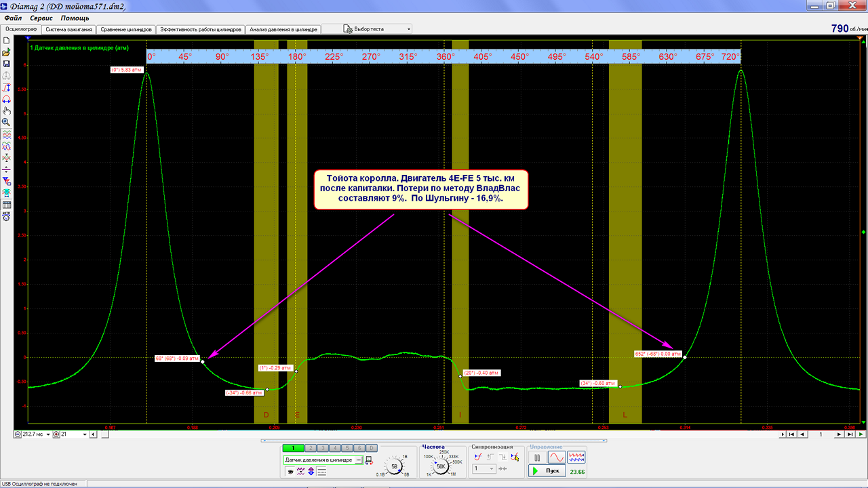The width and height of the screenshot is (868, 488).
Task: Click the crossed waveforms with dots icon
Action: 6,157
